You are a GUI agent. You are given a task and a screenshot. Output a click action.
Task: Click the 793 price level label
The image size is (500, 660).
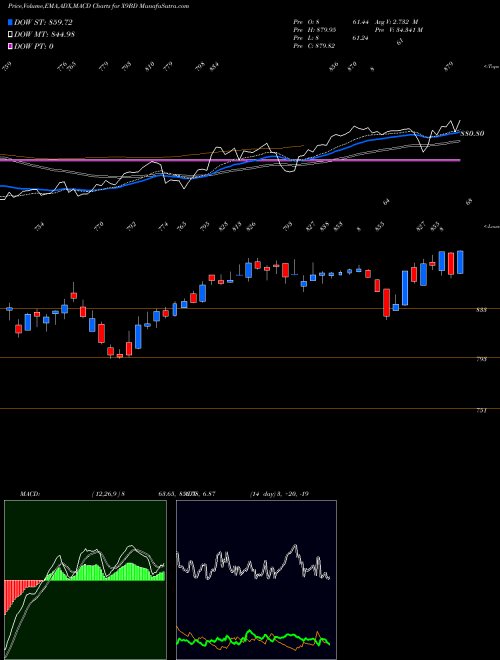[x=481, y=359]
